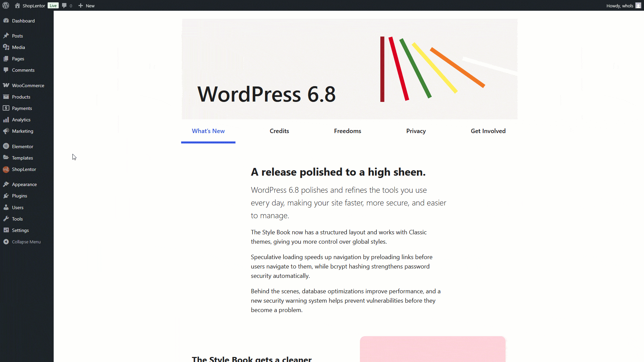Open the Privacy tab
The image size is (644, 362).
tap(416, 131)
